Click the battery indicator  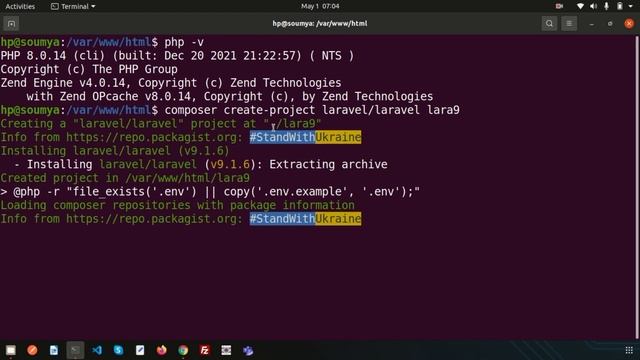click(x=620, y=6)
